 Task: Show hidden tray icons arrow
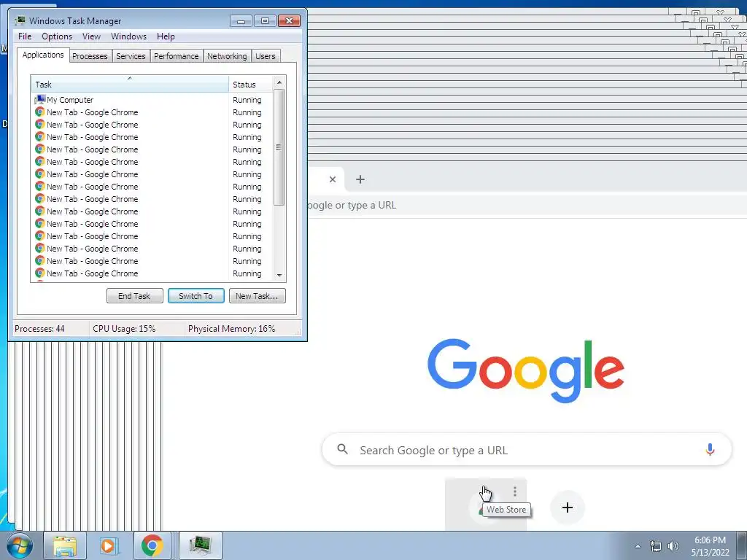(638, 546)
